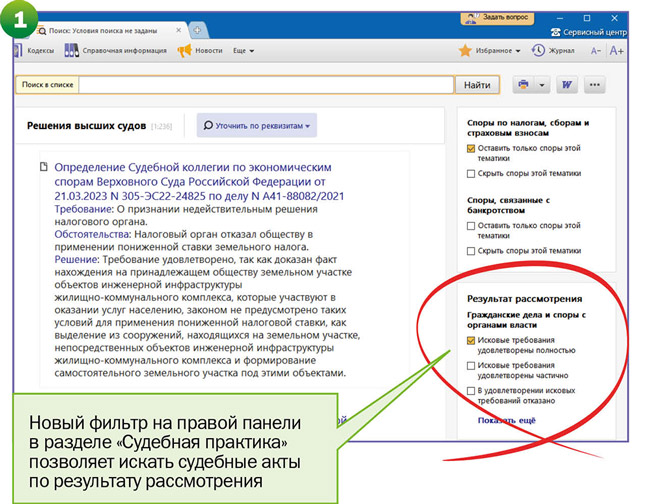
Task: Click the Найти search button
Action: (477, 85)
